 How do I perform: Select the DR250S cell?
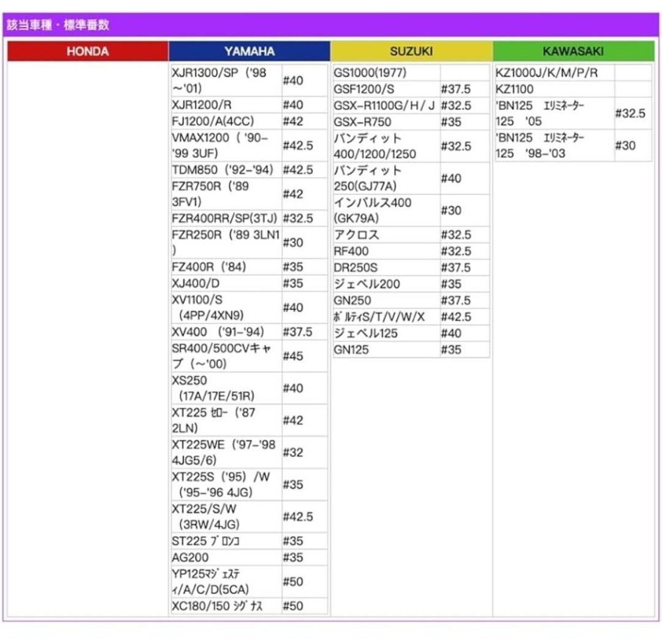[x=386, y=268]
